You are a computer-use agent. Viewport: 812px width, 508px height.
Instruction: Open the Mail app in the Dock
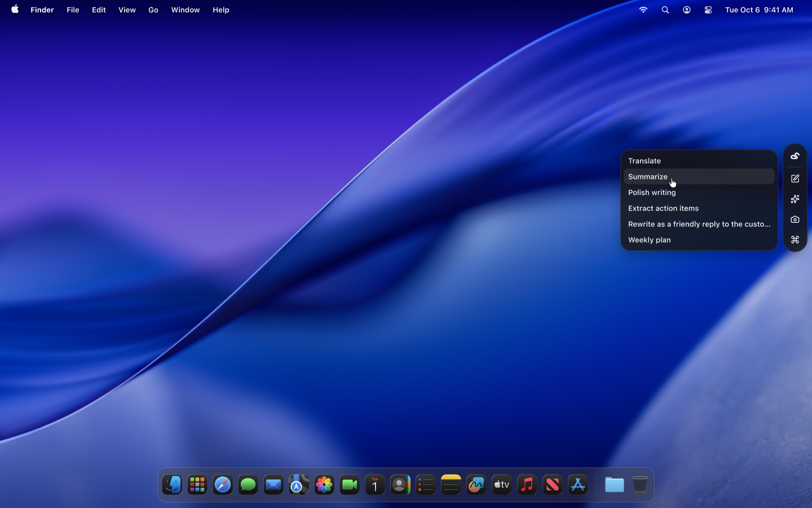tap(273, 485)
